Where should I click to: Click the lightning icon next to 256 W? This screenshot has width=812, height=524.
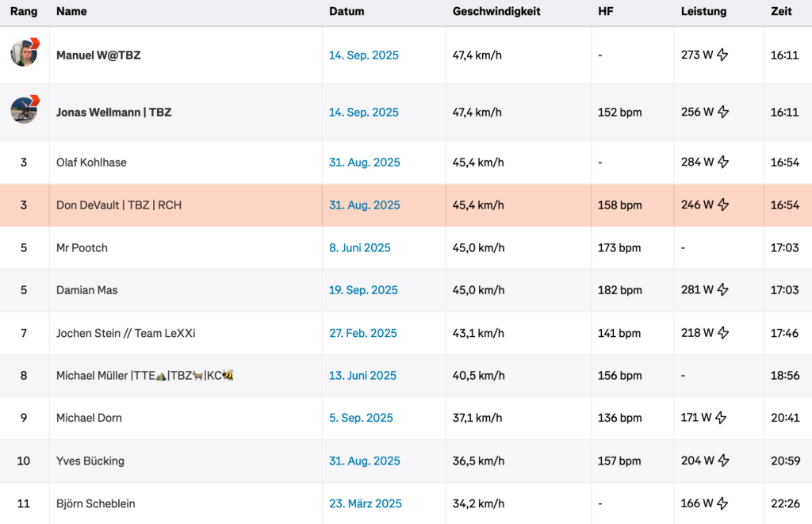click(722, 113)
